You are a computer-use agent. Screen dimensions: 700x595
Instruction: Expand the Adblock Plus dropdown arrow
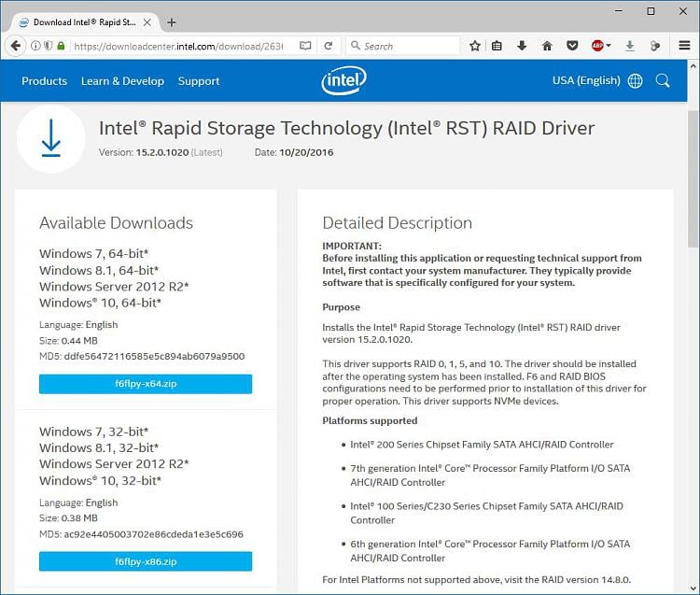[609, 46]
